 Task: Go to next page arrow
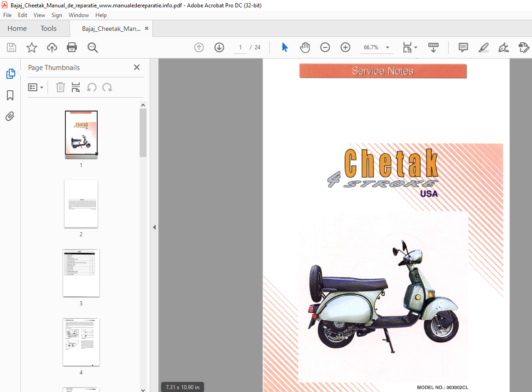[x=219, y=47]
